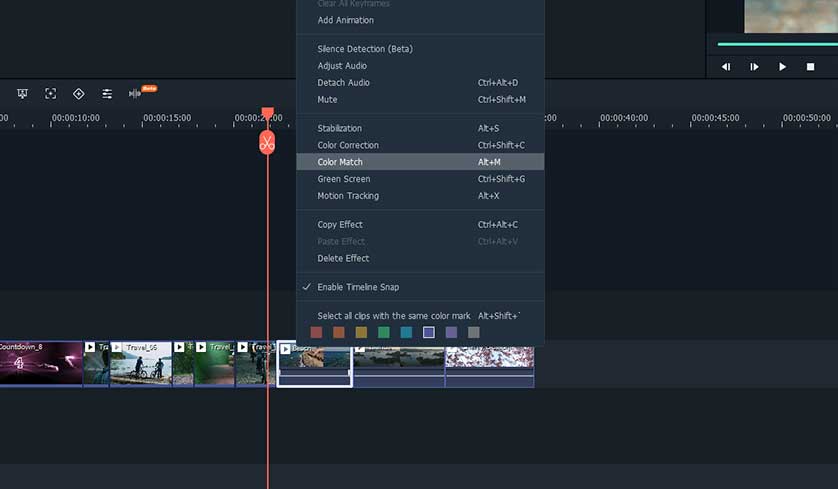Image resolution: width=838 pixels, height=489 pixels.
Task: Click the 00:00:50:00 ruler mark
Action: [x=806, y=118]
